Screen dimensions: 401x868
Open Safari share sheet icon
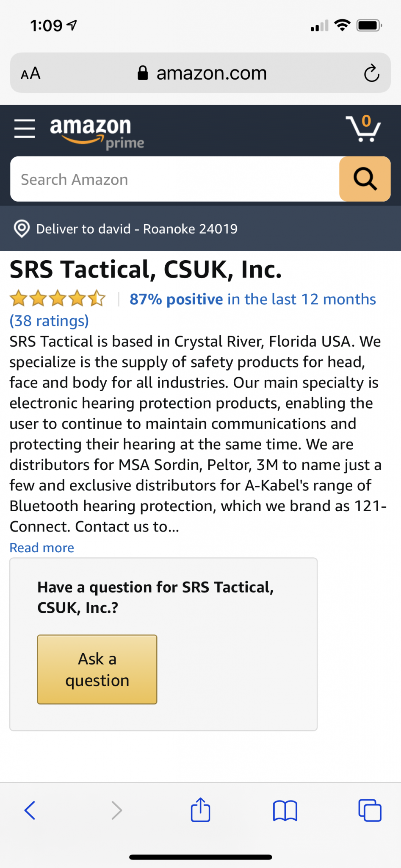(200, 810)
